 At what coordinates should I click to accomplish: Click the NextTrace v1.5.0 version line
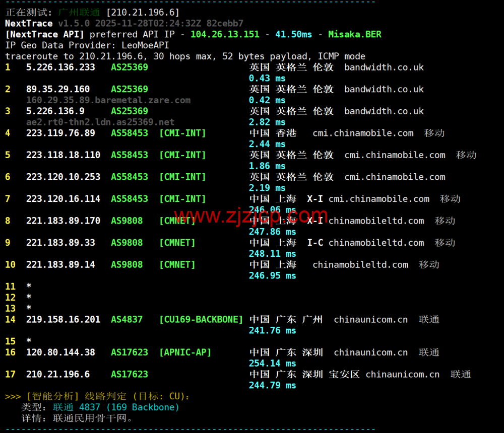pos(124,23)
